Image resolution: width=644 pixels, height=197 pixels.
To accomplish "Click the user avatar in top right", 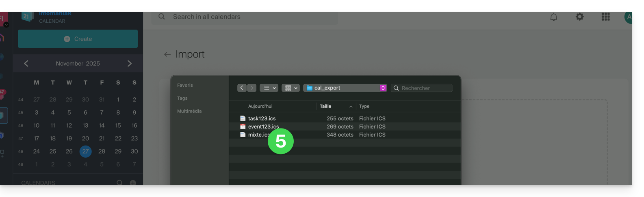I will click(628, 17).
